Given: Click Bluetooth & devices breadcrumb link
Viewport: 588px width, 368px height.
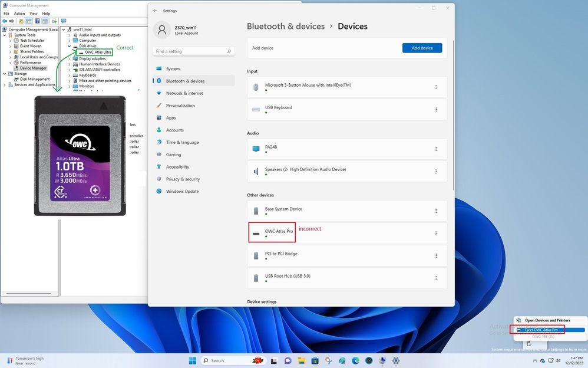Looking at the screenshot, I should (286, 27).
